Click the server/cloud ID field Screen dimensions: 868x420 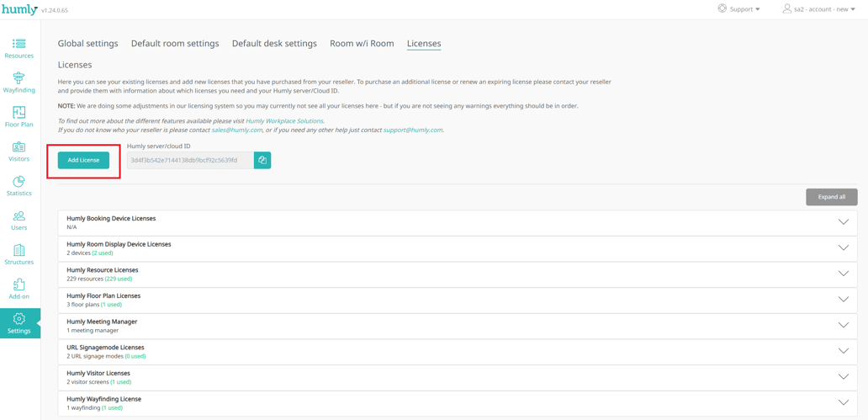190,160
